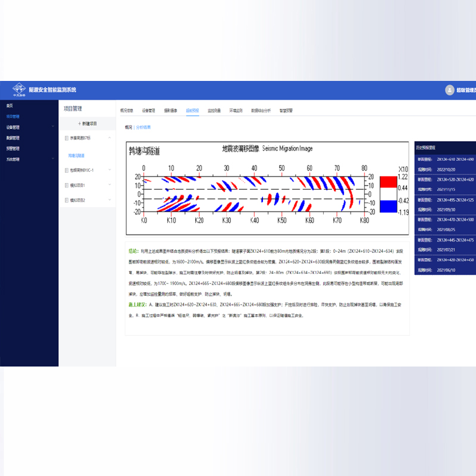Screen dimensions: 476x476
Task: Click the white legend color block
Action: 389,194
